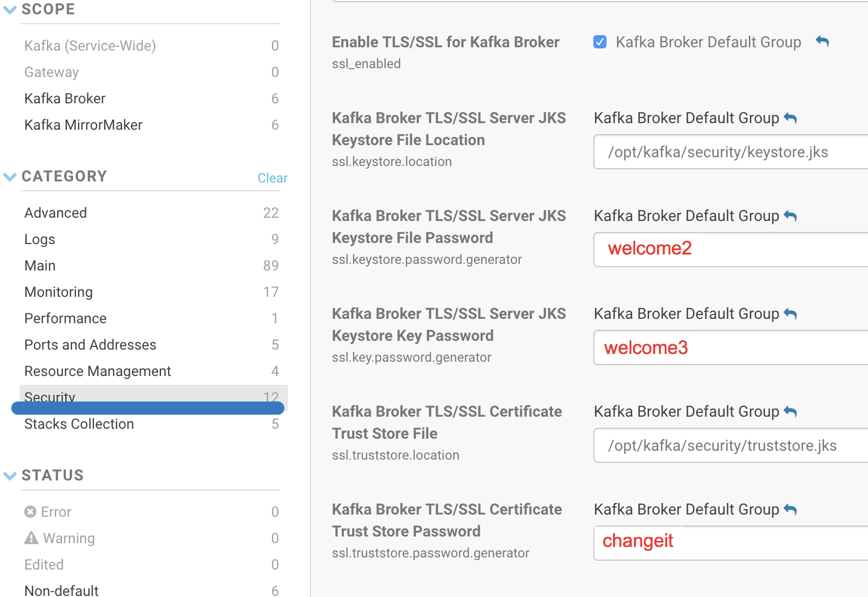
Task: Filter by Kafka MirrorMaker scope
Action: tap(83, 125)
